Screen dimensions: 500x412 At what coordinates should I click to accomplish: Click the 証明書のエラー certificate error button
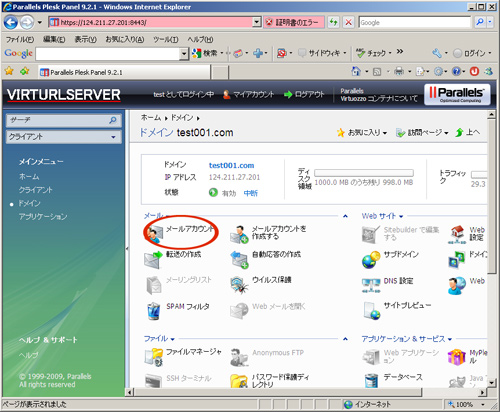pos(294,23)
